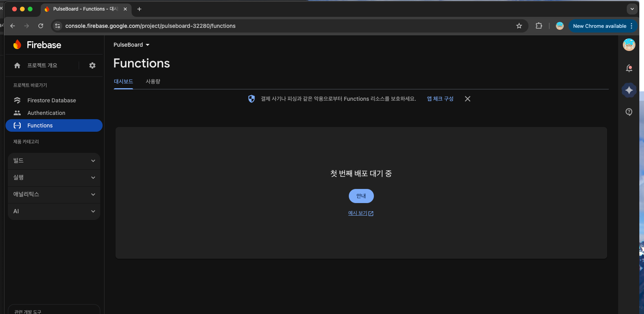Screen dimensions: 644x314
Task: Open the PulseBoard project dropdown
Action: pos(132,45)
